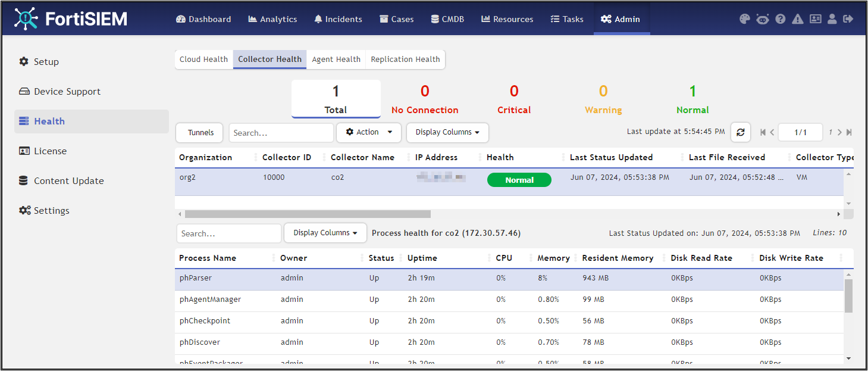Open the Display Columns dropdown for collectors

point(447,132)
